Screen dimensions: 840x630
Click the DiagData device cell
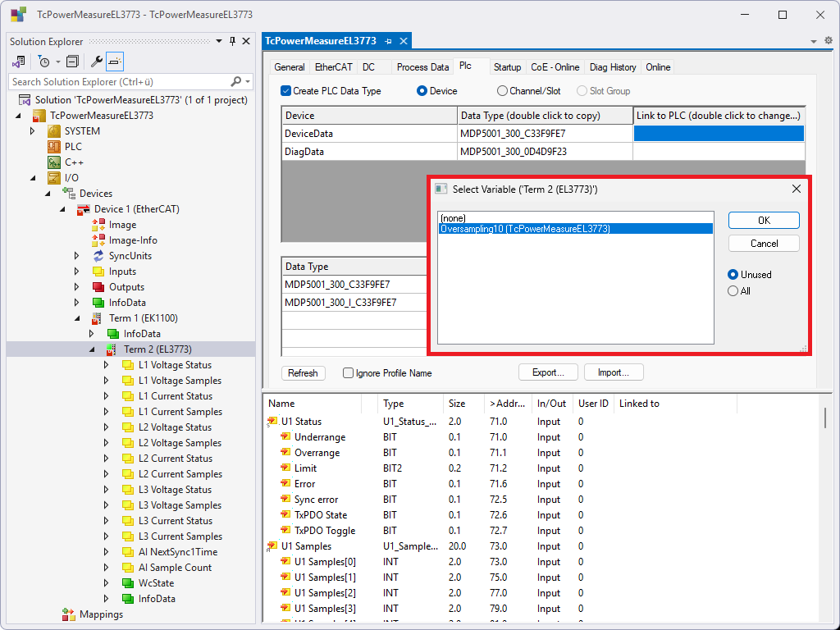pos(369,152)
